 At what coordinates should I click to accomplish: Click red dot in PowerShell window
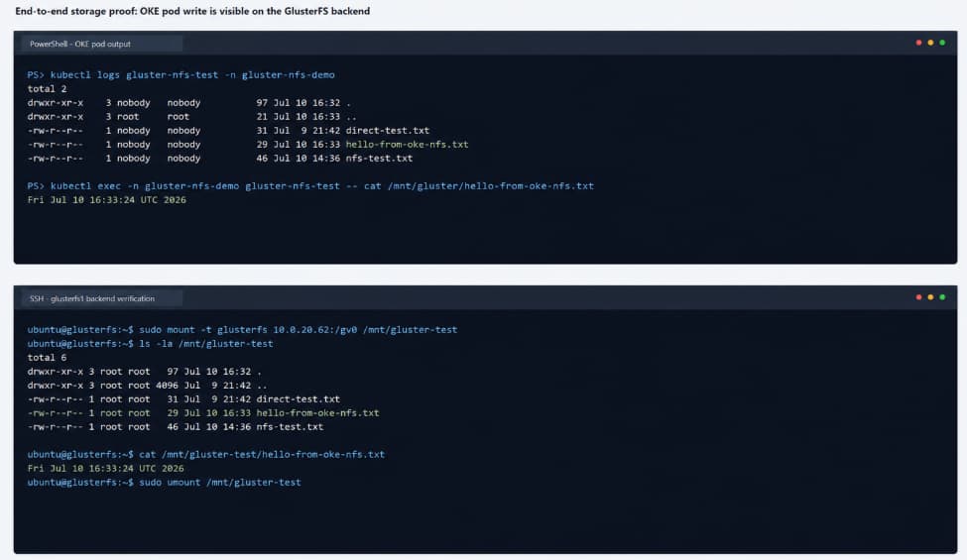tap(918, 43)
